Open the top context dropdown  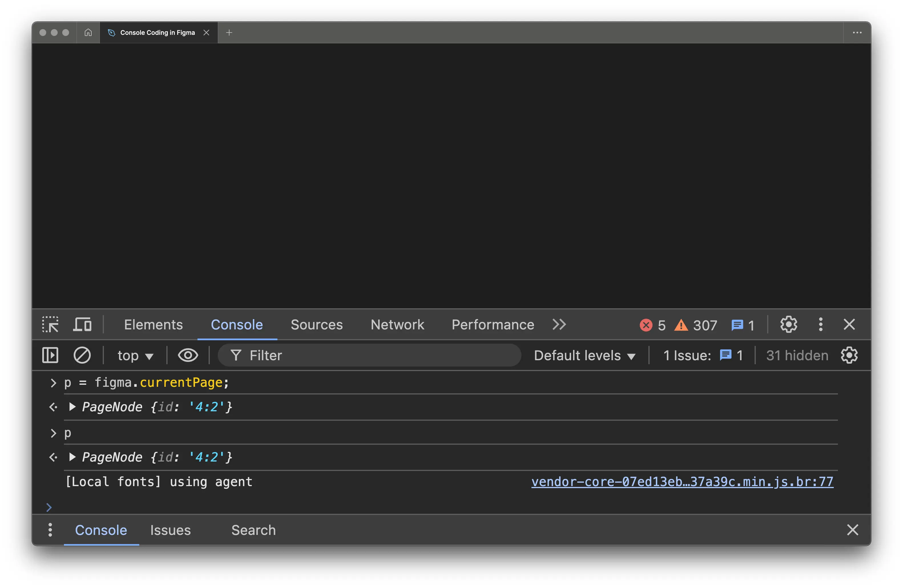(136, 355)
